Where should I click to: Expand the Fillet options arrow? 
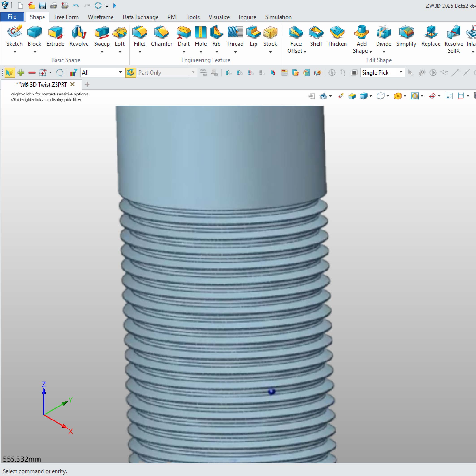click(x=140, y=52)
